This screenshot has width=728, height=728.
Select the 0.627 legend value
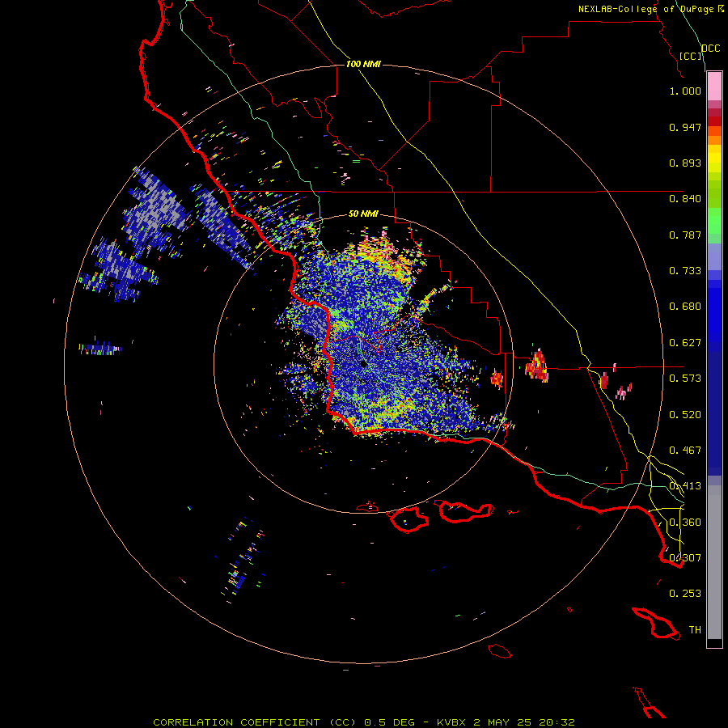pyautogui.click(x=685, y=343)
